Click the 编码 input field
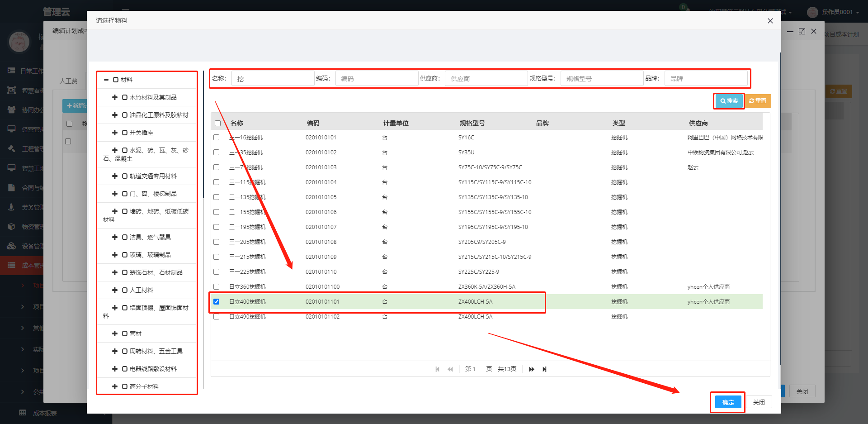The image size is (868, 424). [377, 79]
